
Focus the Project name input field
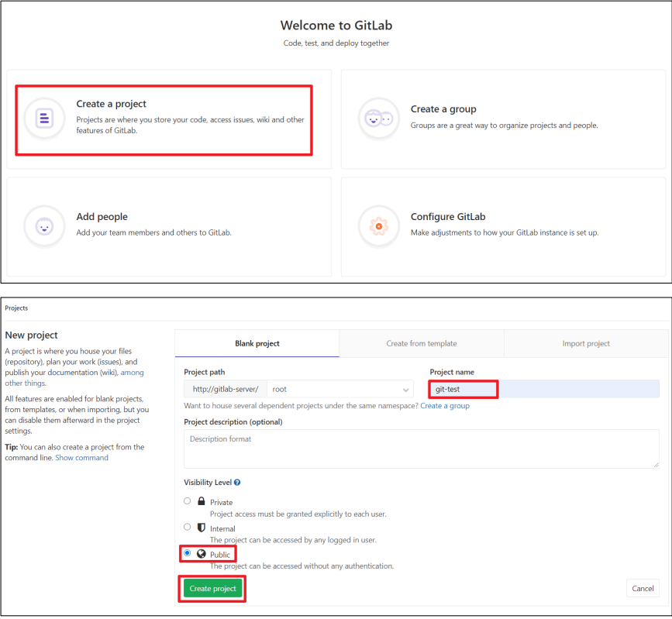544,389
